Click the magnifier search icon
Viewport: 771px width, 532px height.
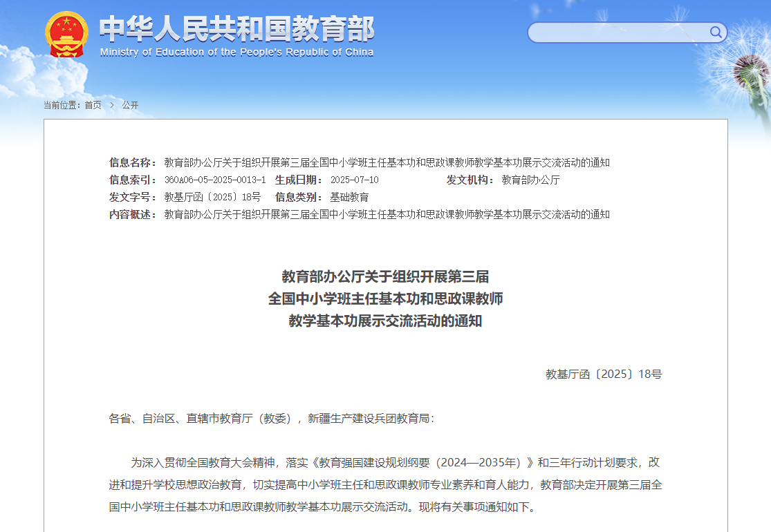(716, 32)
